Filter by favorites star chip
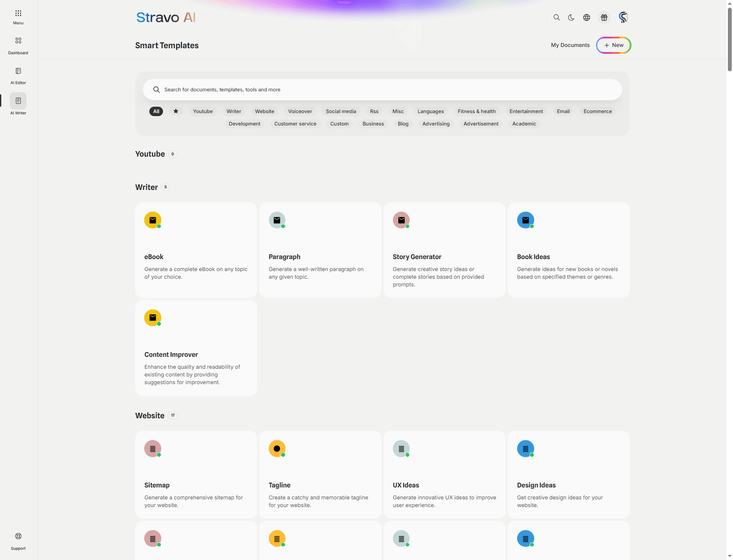The image size is (733, 560). [x=176, y=111]
